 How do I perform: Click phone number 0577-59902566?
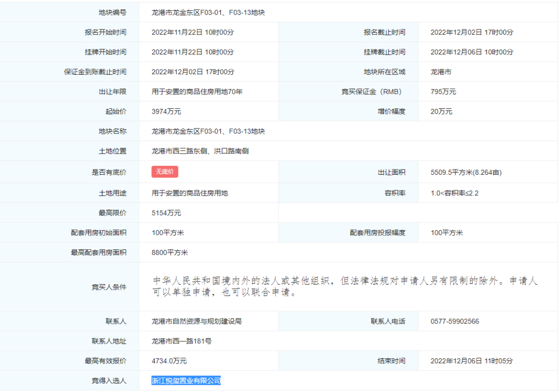[x=455, y=321]
